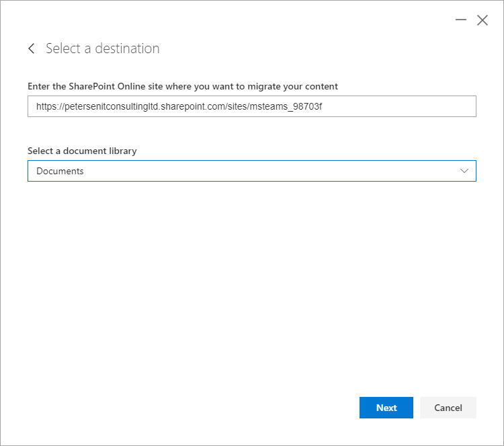Click inside the SharePoint site URL field
The width and height of the screenshot is (504, 446).
point(252,106)
